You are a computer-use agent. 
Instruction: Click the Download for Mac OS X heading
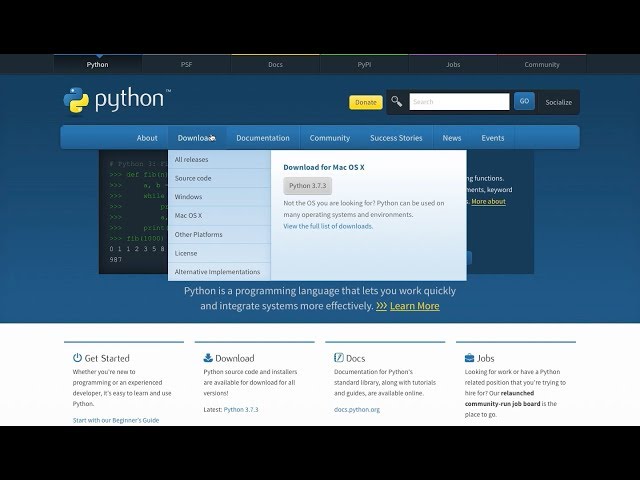click(x=324, y=167)
